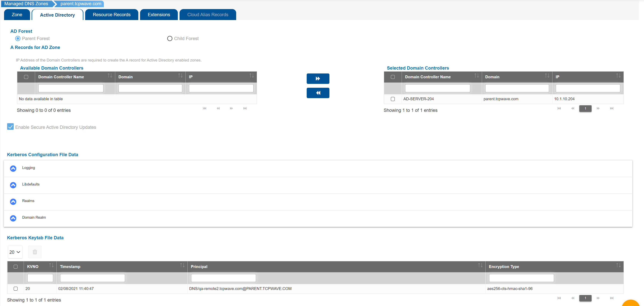Click Available Domain Controller Name filter field
This screenshot has width=644, height=306.
(71, 88)
